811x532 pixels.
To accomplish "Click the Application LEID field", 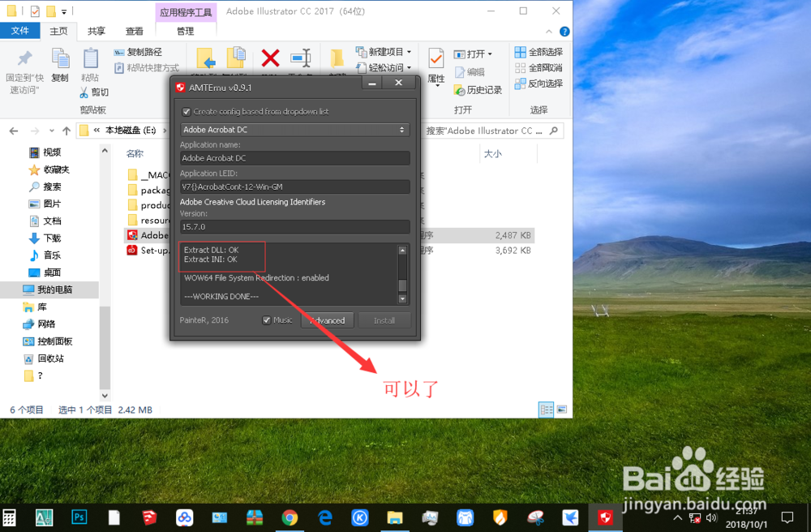I will [x=295, y=187].
